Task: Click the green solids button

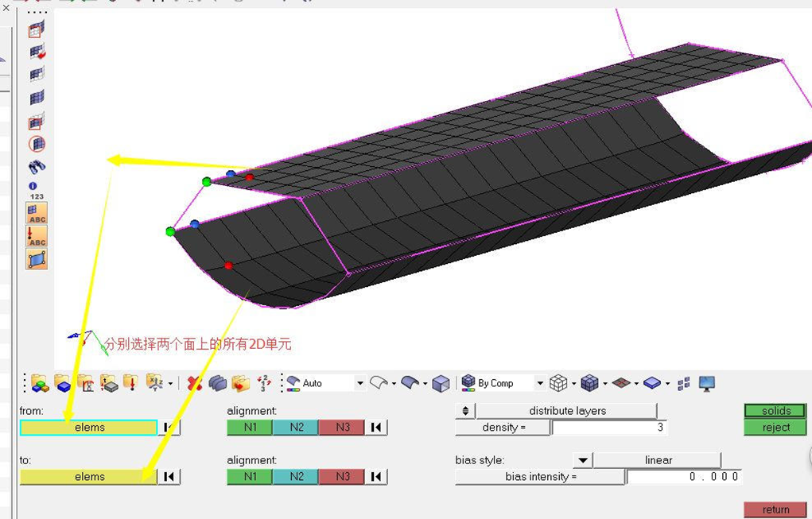Action: click(x=775, y=411)
